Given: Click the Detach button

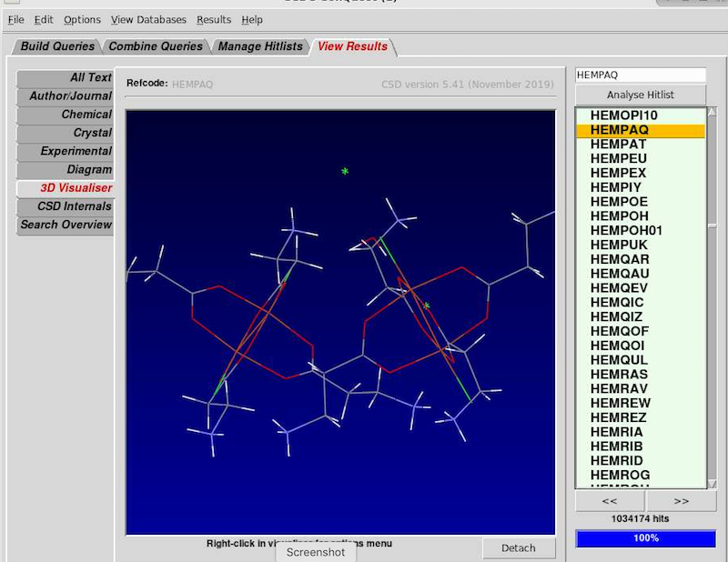Looking at the screenshot, I should [x=518, y=547].
